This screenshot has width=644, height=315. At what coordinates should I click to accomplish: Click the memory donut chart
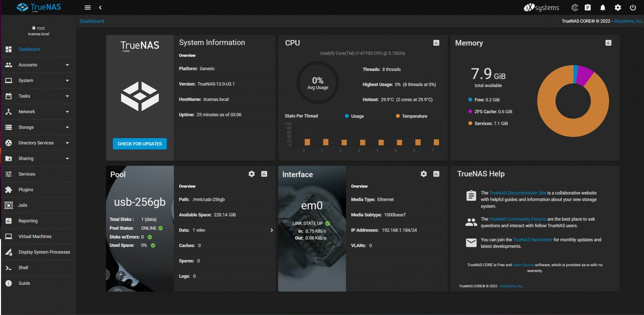point(573,101)
